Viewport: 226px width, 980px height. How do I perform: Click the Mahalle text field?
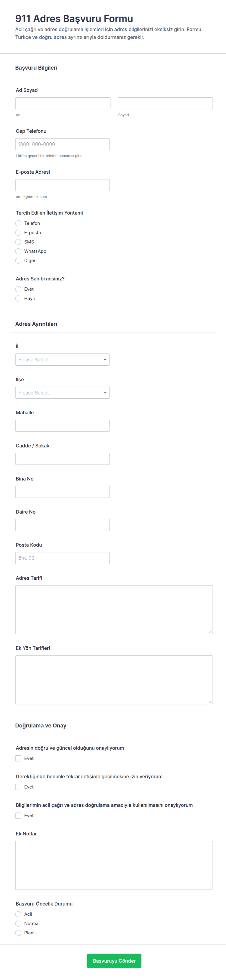click(62, 426)
